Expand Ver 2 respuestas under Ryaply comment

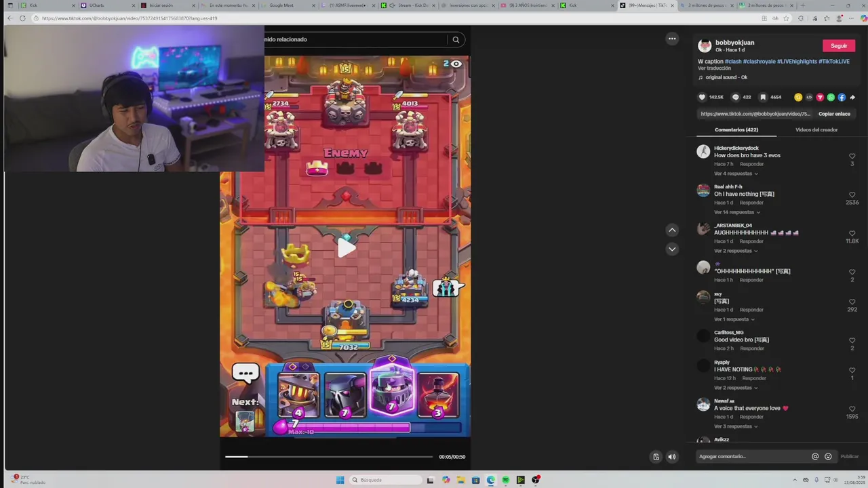[736, 388]
